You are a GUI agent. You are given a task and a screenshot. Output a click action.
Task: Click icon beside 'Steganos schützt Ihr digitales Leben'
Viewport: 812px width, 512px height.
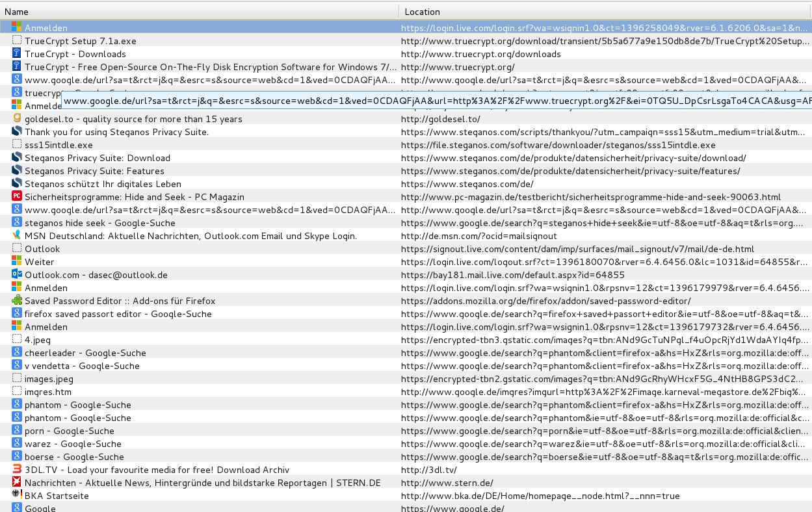17,184
